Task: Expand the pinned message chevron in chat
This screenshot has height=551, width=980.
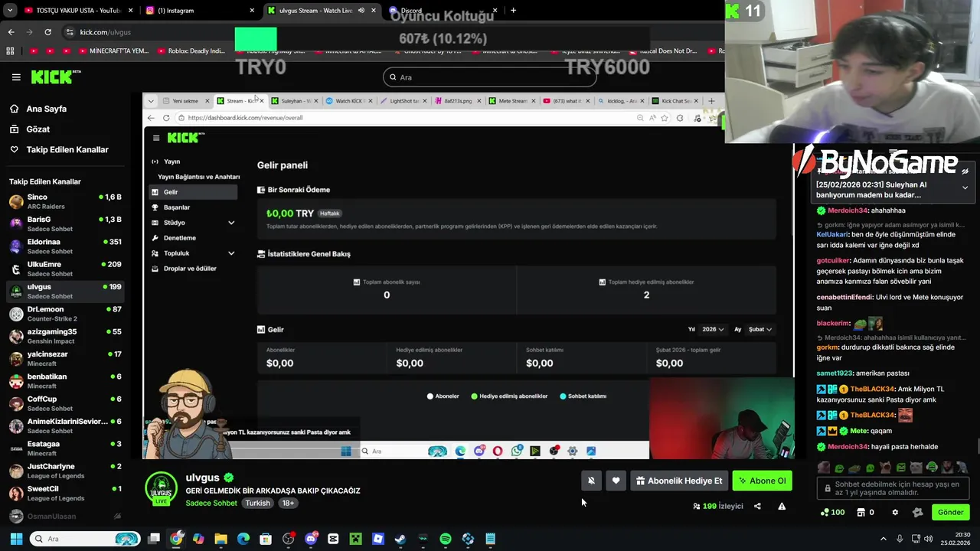Action: (965, 187)
